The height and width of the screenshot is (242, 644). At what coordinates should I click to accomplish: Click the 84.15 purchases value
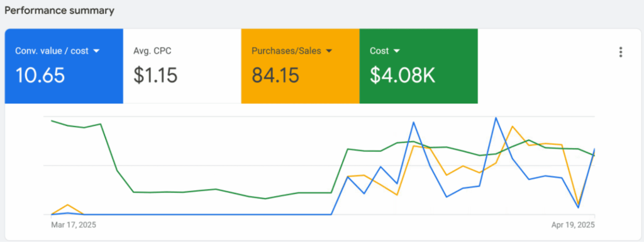pyautogui.click(x=275, y=76)
